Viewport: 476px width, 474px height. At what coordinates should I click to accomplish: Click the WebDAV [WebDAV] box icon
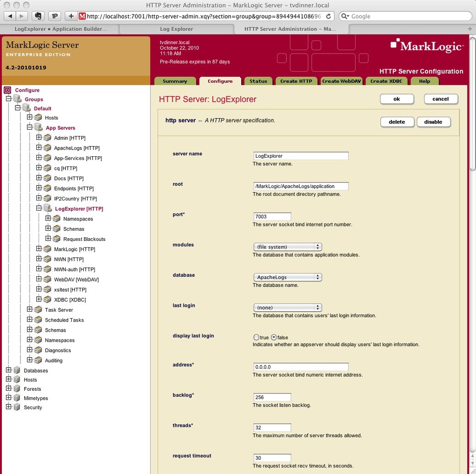coord(47,279)
